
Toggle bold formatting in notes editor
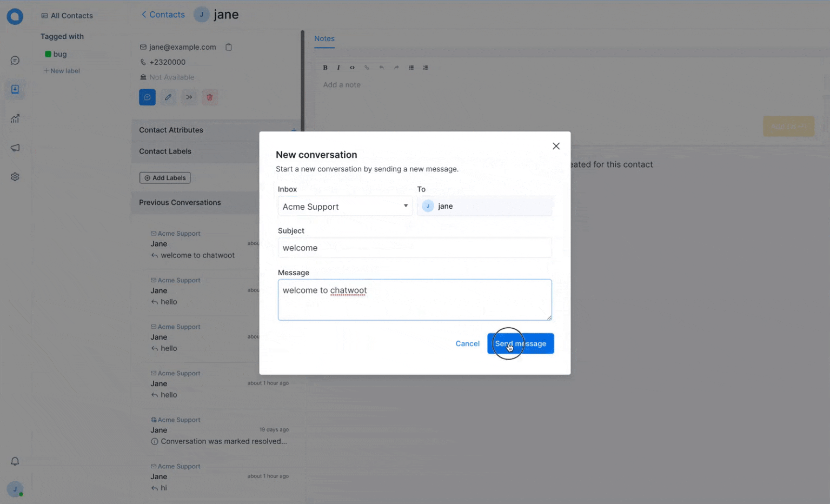pyautogui.click(x=325, y=68)
